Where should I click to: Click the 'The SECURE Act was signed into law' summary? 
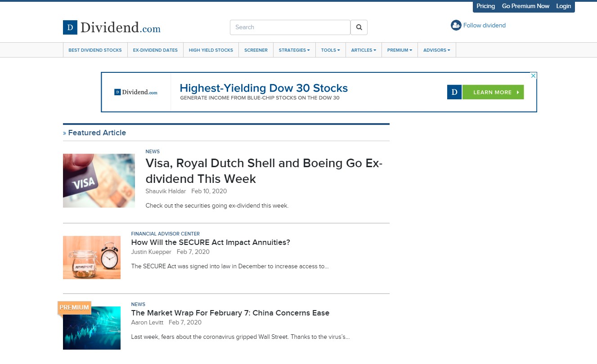point(230,266)
